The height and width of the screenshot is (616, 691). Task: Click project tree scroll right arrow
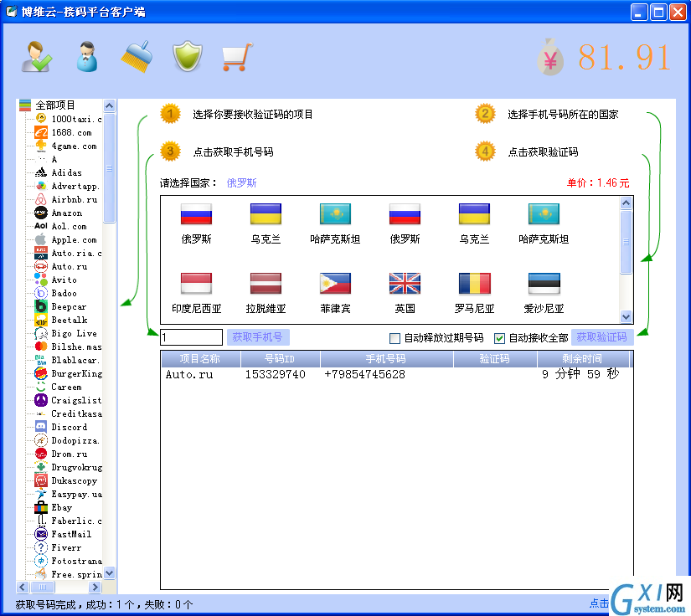(x=95, y=587)
